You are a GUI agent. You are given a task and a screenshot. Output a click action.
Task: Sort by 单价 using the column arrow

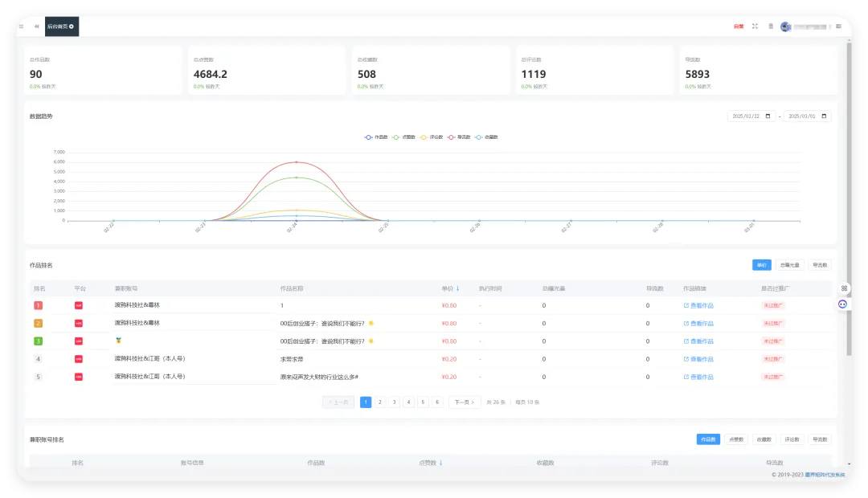click(x=458, y=288)
